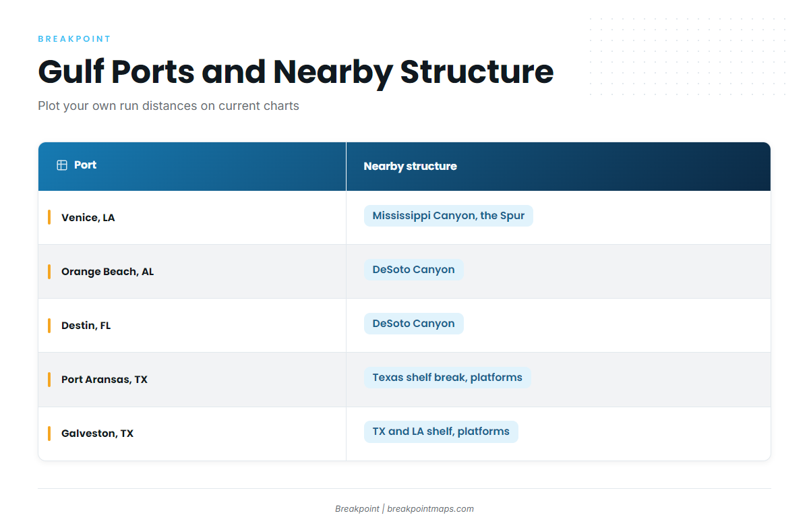Select the DeSoto Canyon tag for Destin

pos(414,324)
